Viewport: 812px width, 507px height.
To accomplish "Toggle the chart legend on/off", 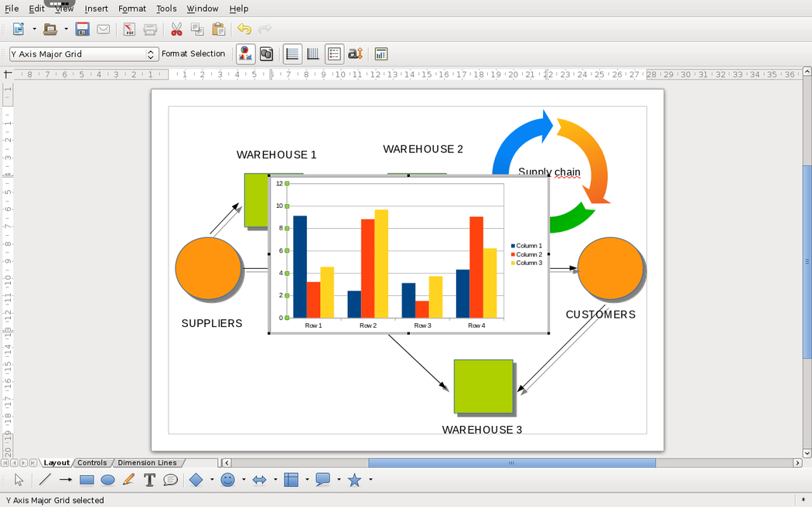I will [x=334, y=54].
